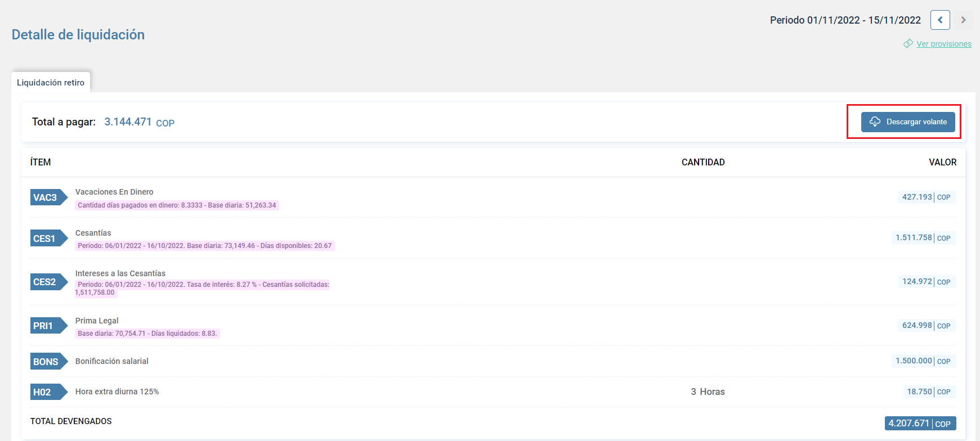
Task: Click the Detalle de liquidación heading
Action: [x=78, y=35]
